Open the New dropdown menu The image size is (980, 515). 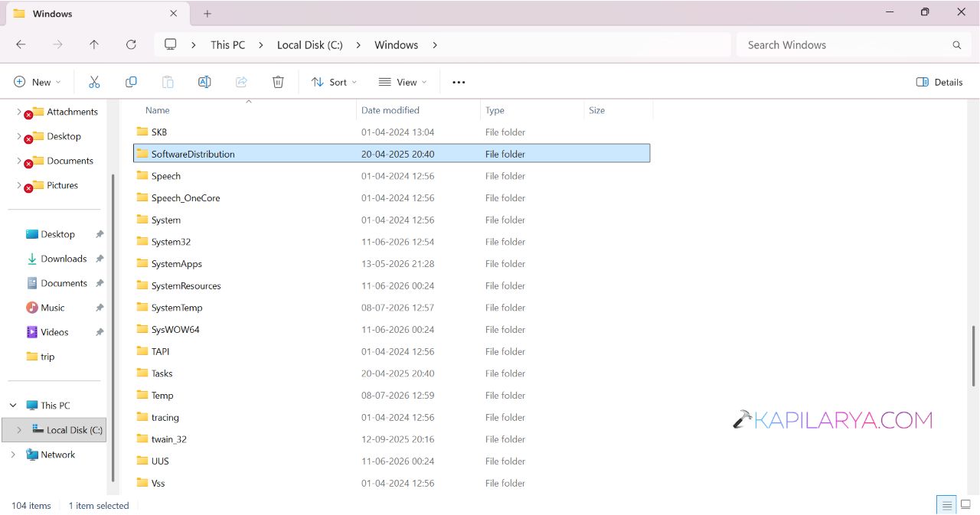tap(38, 82)
